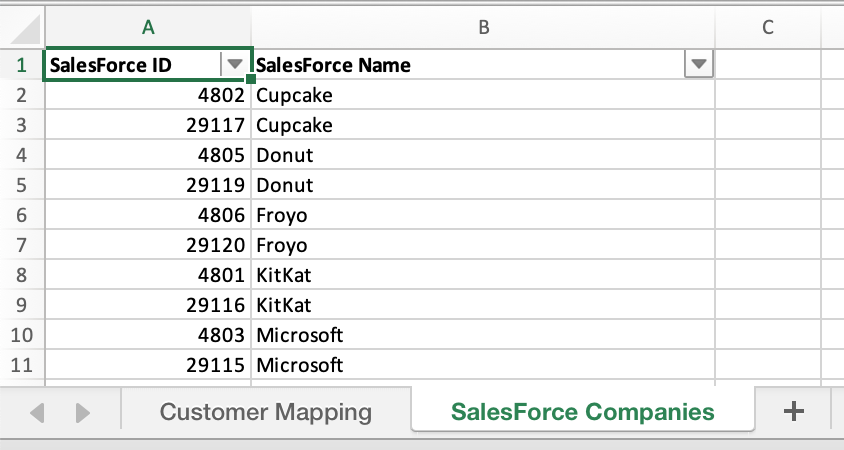
Task: Select column A header
Action: click(x=148, y=27)
